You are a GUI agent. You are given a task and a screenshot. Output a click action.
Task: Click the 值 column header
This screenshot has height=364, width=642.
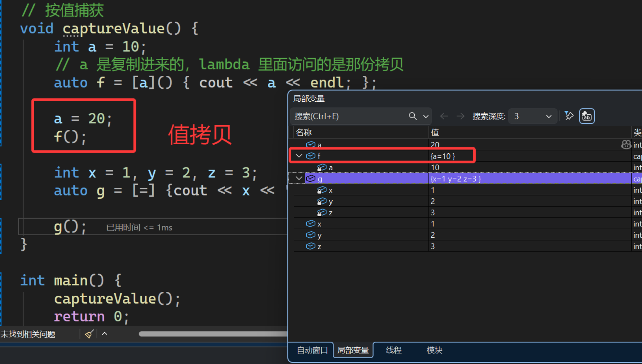[435, 132]
